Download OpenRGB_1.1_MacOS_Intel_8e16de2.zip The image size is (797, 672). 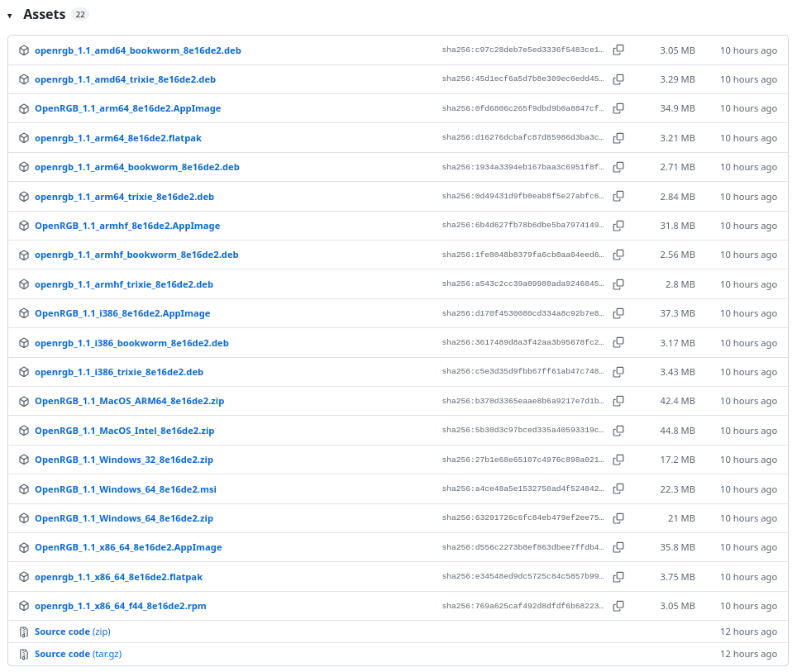[125, 431]
